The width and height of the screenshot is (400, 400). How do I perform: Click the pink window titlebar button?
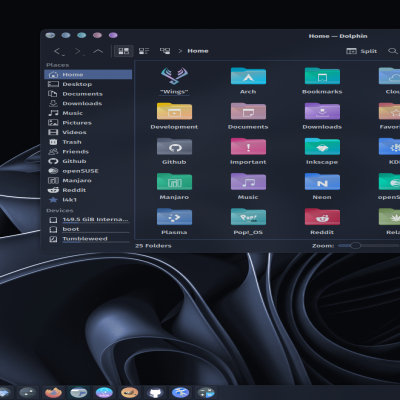click(x=97, y=35)
